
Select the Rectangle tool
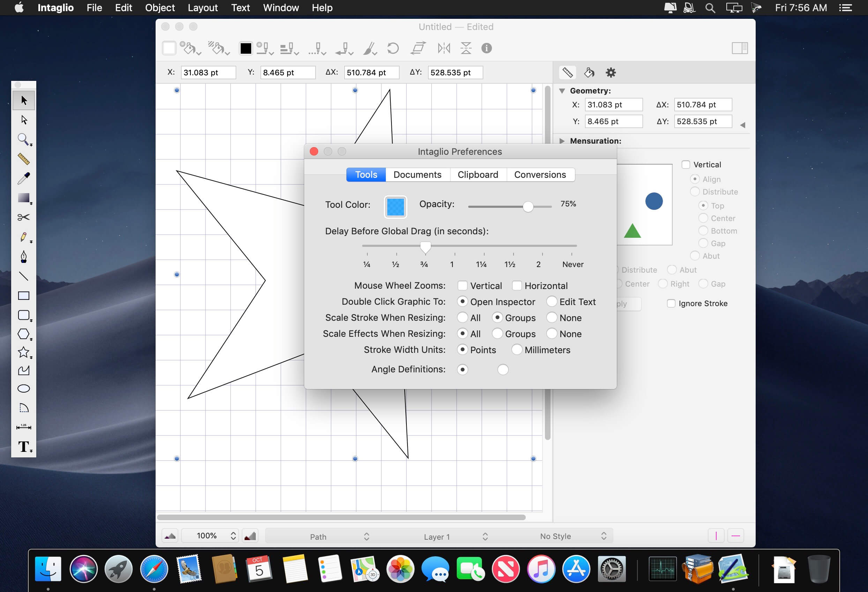tap(24, 296)
